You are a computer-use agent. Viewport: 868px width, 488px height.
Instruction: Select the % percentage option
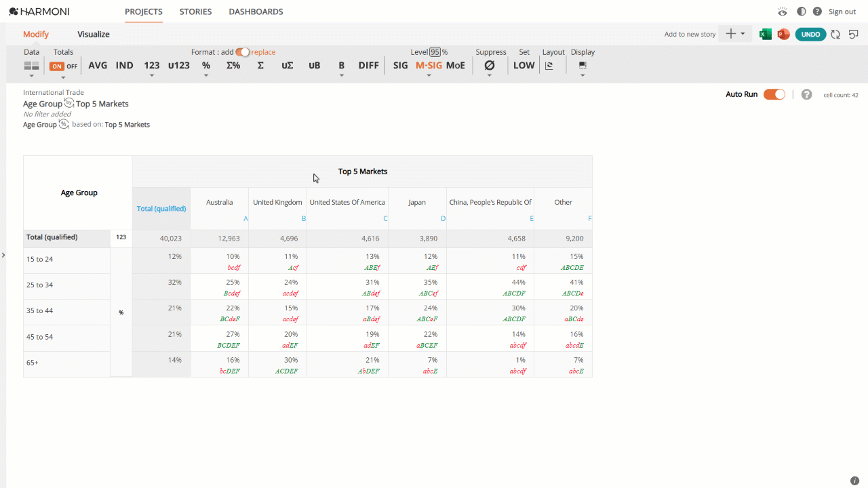point(206,66)
